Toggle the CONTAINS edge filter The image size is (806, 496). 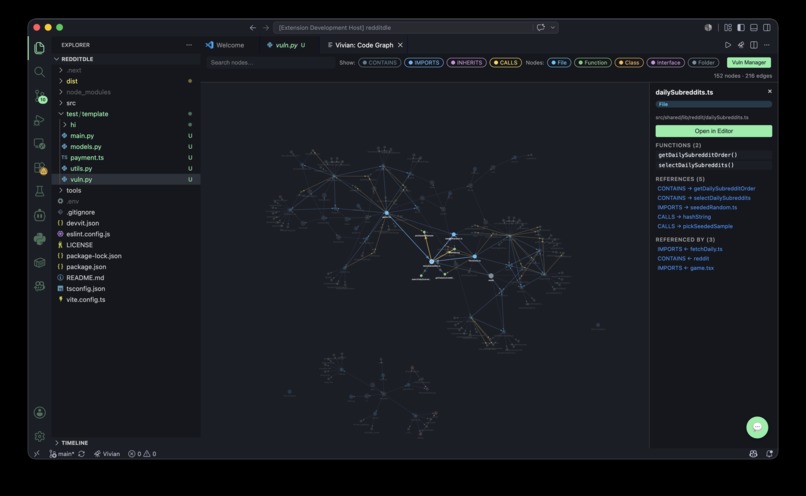pyautogui.click(x=379, y=63)
